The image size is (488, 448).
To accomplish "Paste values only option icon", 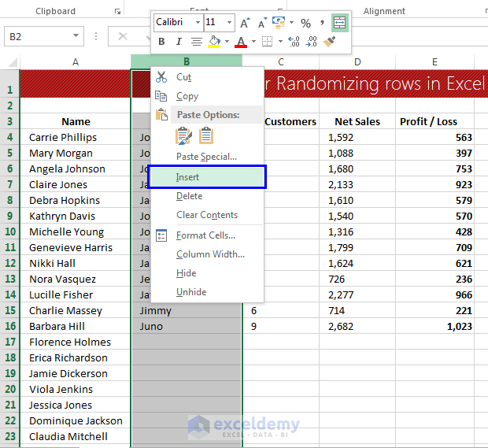I will click(206, 136).
